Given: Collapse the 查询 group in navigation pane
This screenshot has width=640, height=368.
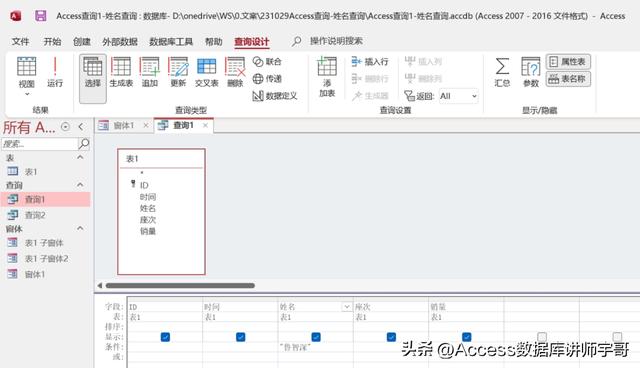Looking at the screenshot, I should pos(80,185).
